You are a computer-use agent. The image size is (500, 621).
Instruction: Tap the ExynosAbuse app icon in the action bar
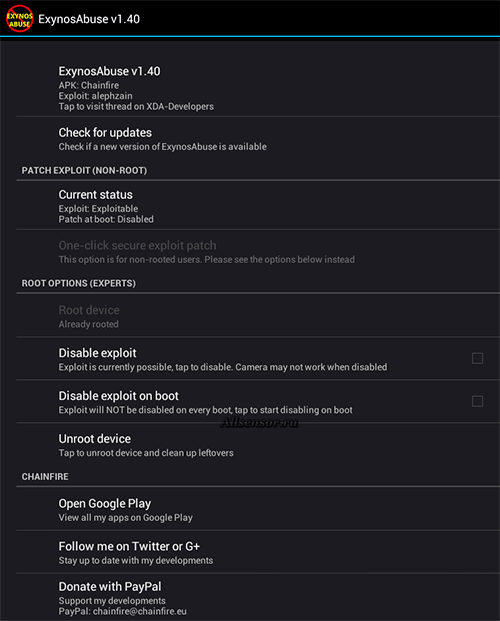click(x=19, y=19)
